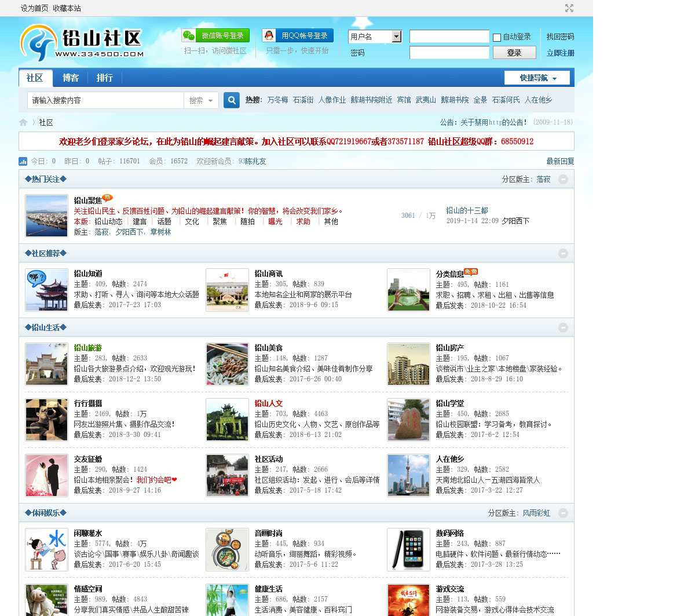Open the 铅山动态 sub-board link
The image size is (695, 616).
pyautogui.click(x=108, y=221)
